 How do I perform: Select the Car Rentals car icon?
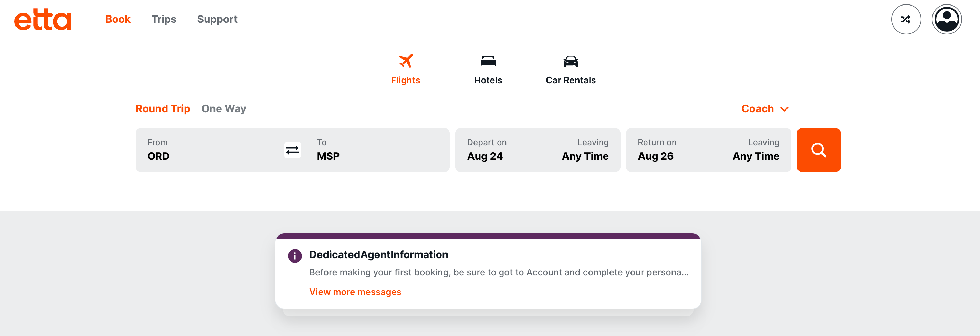point(570,61)
